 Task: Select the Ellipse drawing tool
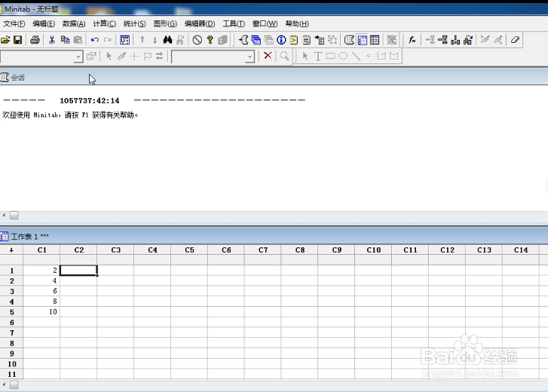(x=343, y=56)
